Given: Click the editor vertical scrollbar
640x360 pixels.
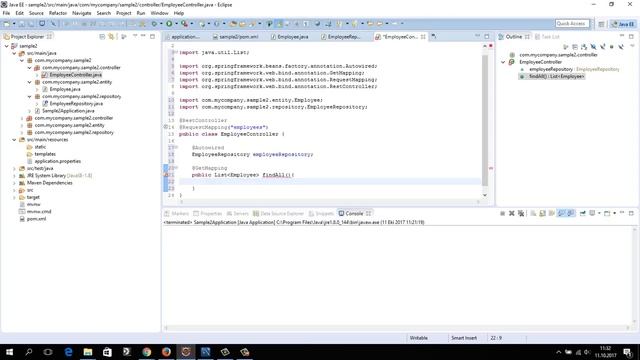Looking at the screenshot, I should click(485, 120).
